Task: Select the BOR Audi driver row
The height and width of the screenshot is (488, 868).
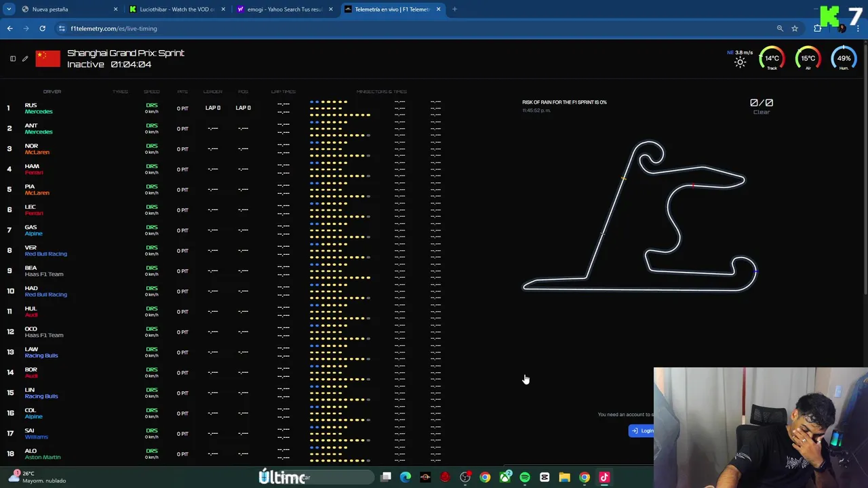Action: click(x=224, y=372)
